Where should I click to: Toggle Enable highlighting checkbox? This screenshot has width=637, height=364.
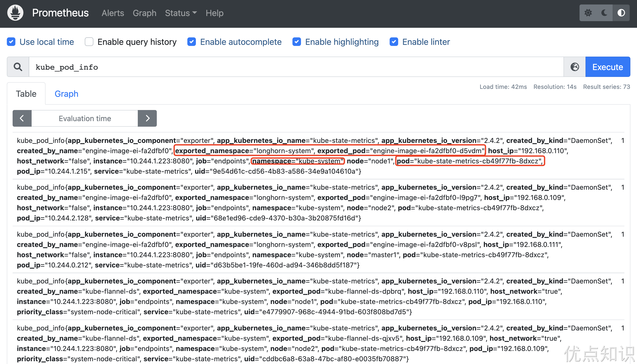click(296, 42)
